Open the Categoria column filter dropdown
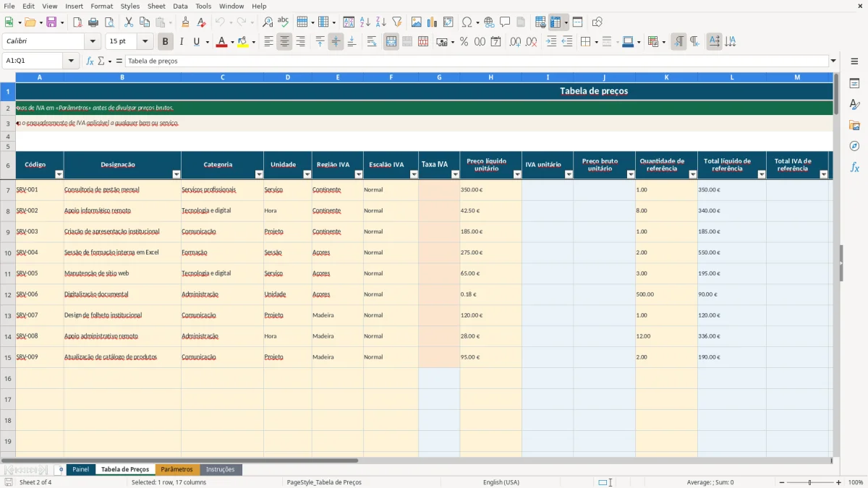This screenshot has width=868, height=488. [x=259, y=174]
